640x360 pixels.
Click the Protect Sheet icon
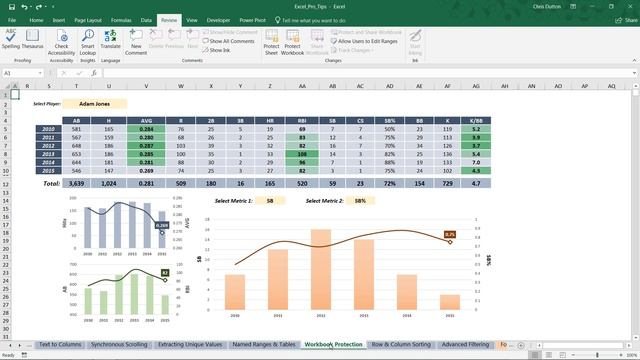[271, 42]
